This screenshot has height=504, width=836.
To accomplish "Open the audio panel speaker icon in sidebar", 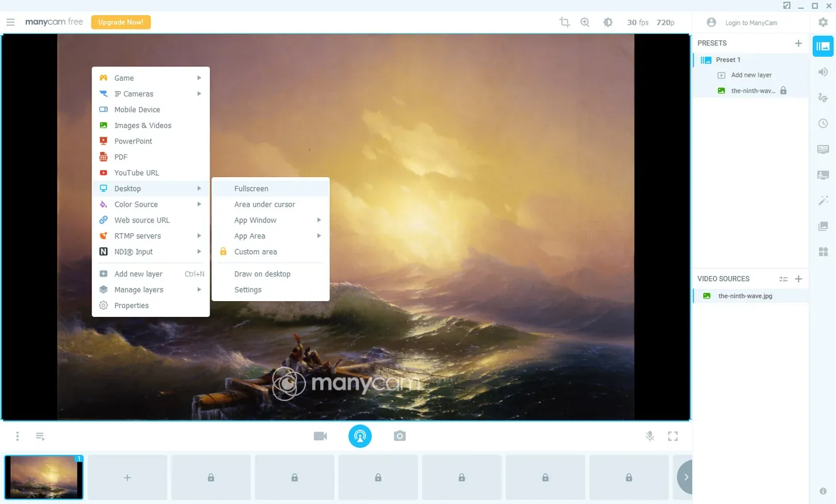I will tap(823, 72).
